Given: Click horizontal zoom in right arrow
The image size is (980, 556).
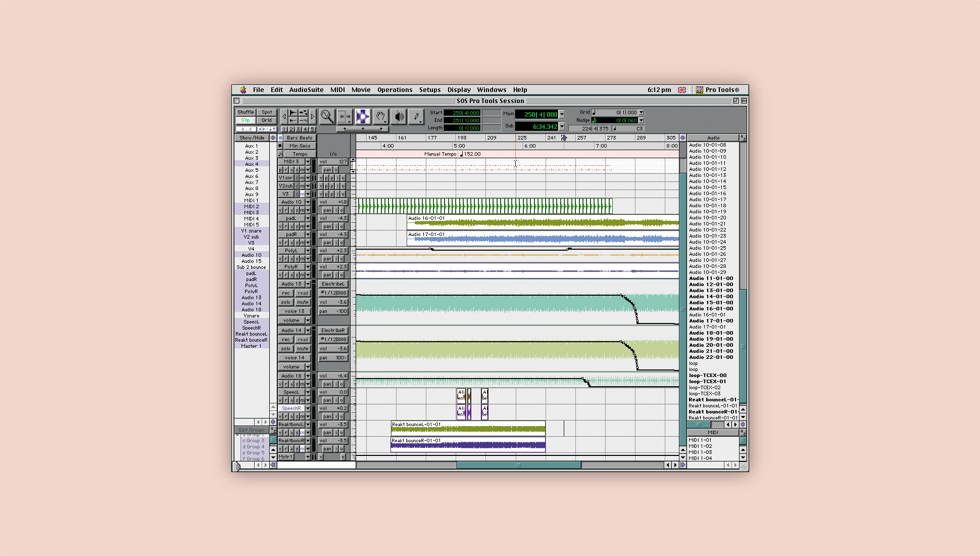Looking at the screenshot, I should [x=313, y=117].
